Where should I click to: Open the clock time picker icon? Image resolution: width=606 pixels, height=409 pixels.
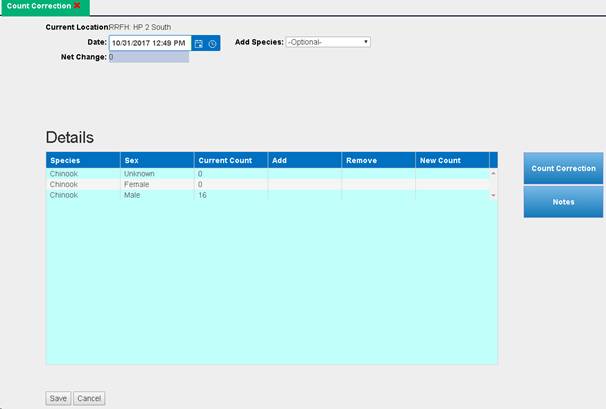(212, 44)
